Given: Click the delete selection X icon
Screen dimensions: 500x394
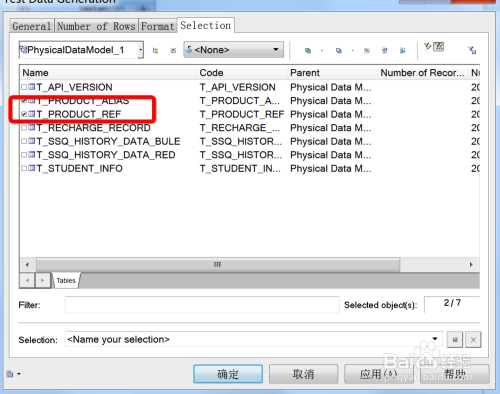Looking at the screenshot, I should coord(473,340).
